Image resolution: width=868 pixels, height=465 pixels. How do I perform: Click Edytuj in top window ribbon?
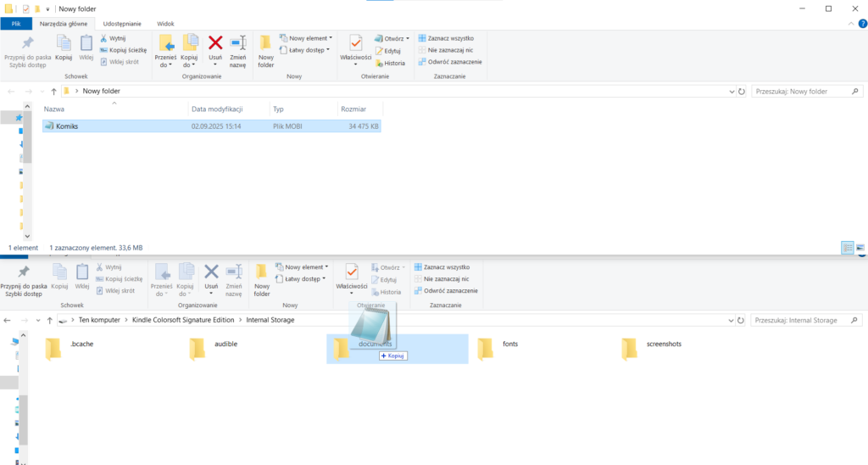pos(387,50)
